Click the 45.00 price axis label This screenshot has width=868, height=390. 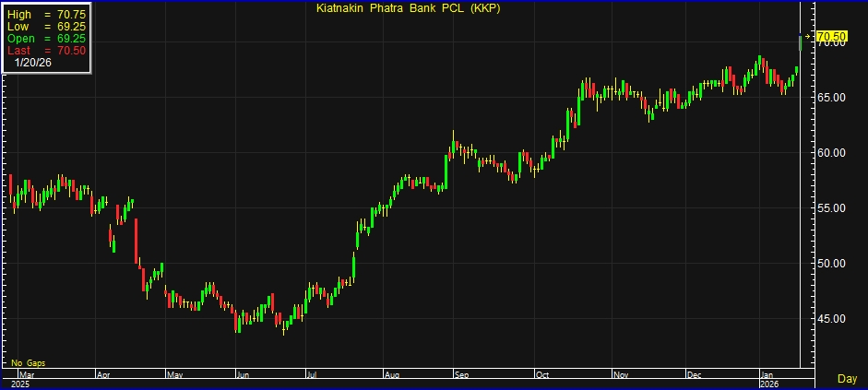click(832, 319)
